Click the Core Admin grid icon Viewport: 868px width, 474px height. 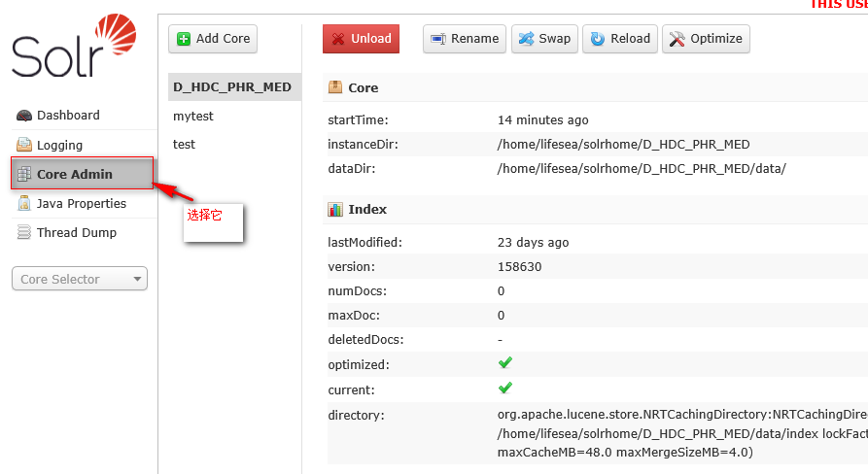pyautogui.click(x=23, y=174)
